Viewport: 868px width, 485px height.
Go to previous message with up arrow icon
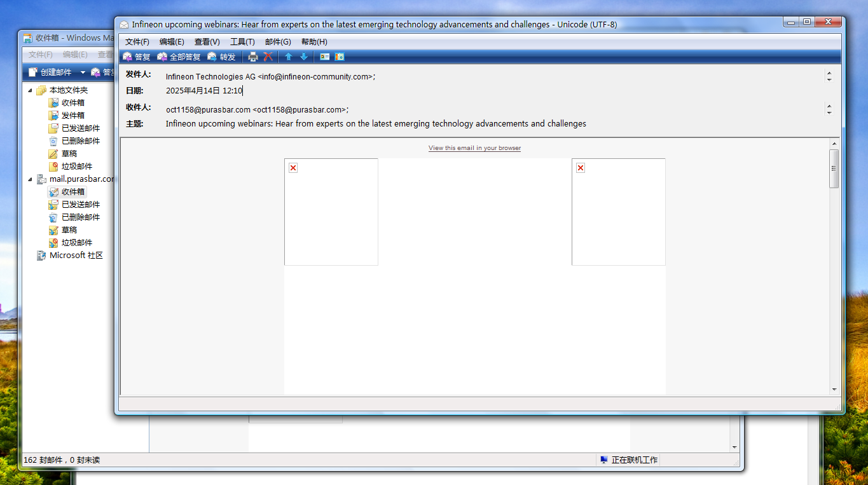[x=288, y=57]
